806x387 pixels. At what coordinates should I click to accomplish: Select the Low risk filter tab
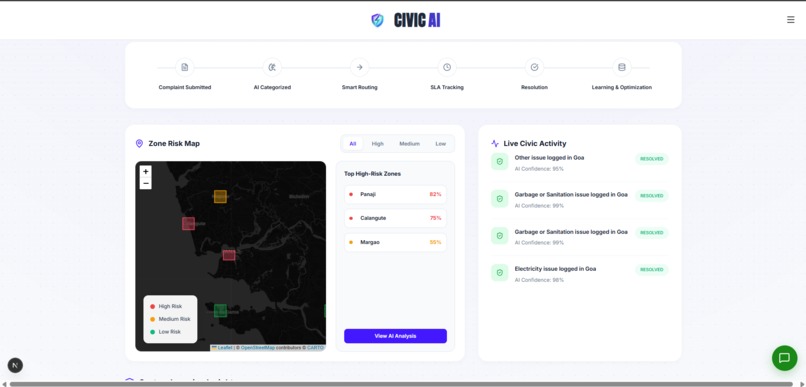tap(441, 144)
